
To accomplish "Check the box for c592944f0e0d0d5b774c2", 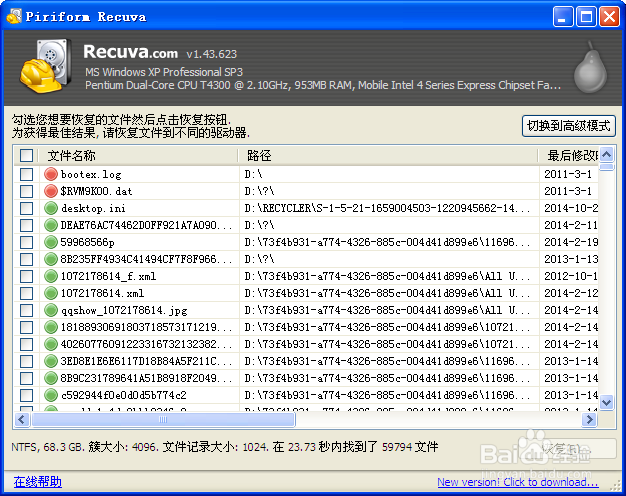I will (26, 395).
